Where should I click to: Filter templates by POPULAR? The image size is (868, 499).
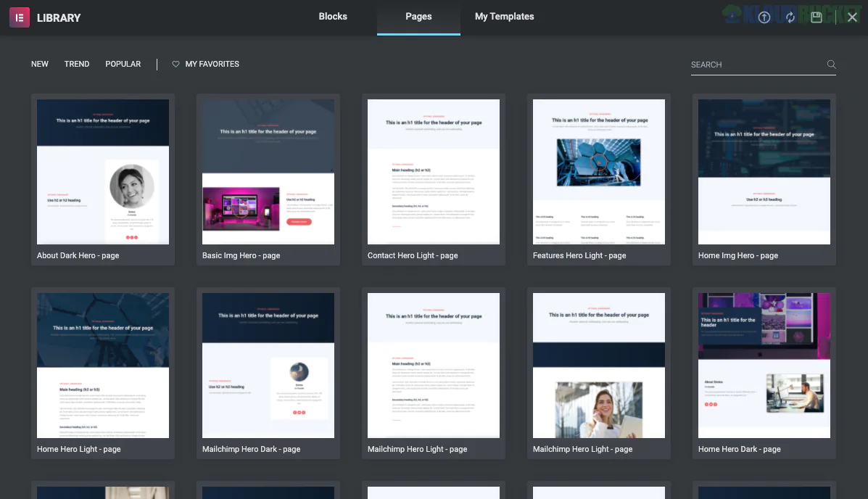pyautogui.click(x=123, y=64)
